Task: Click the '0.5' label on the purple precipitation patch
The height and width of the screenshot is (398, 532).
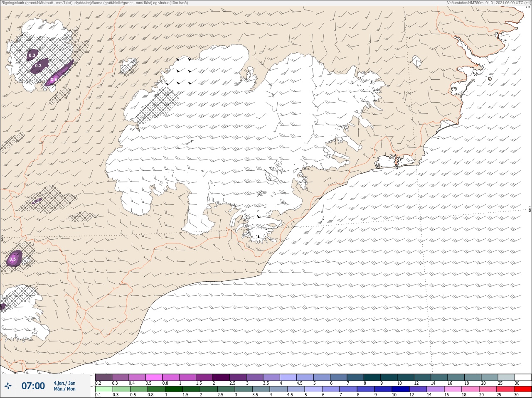Action: [12, 260]
